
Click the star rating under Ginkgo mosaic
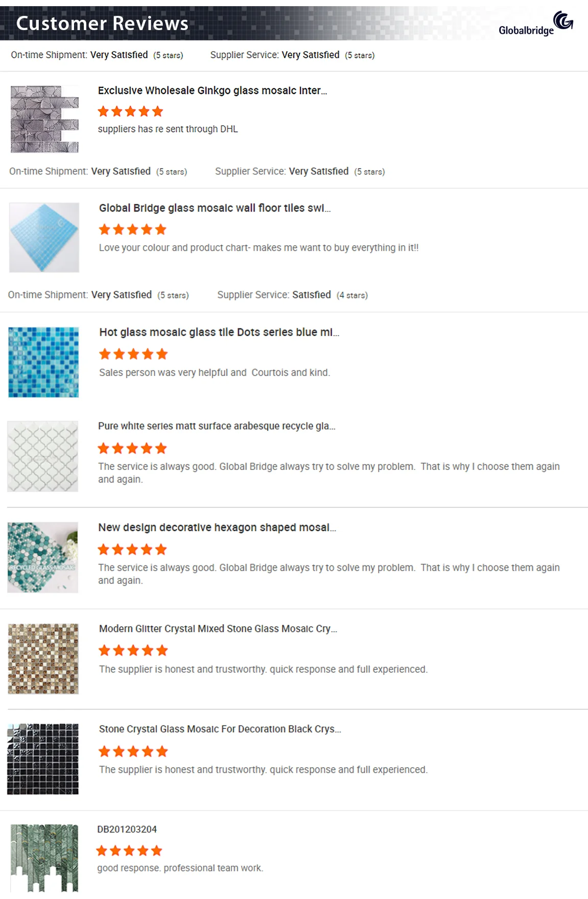click(x=130, y=111)
